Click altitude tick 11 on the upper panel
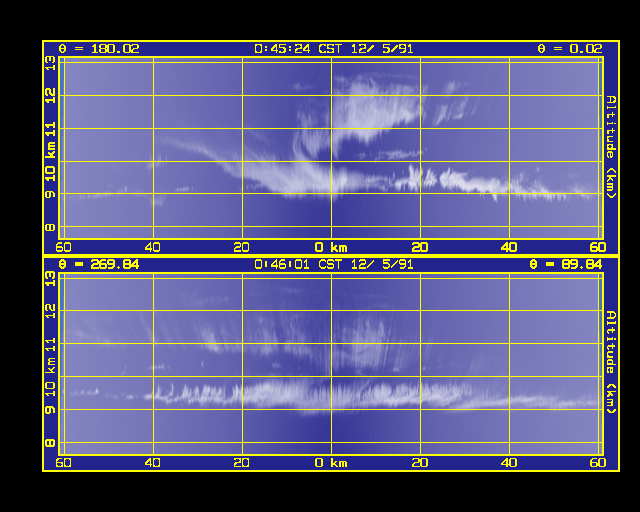 click(x=50, y=129)
